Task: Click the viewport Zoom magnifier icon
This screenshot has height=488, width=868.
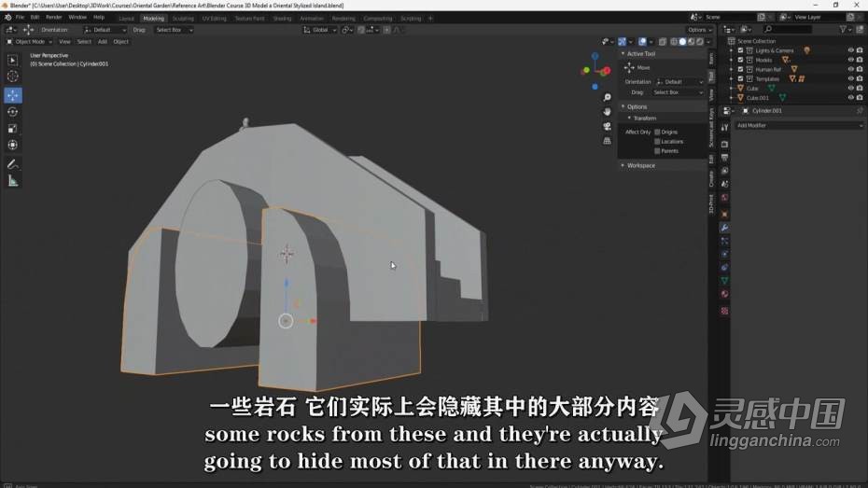Action: click(x=608, y=97)
